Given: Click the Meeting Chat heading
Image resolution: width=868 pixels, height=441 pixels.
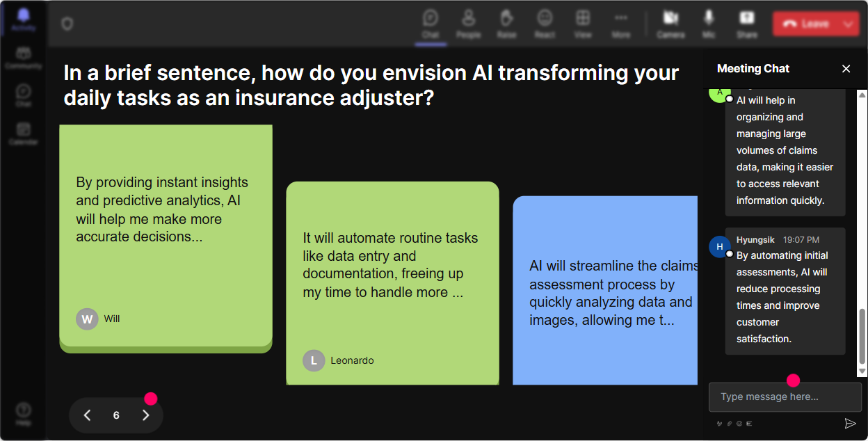Looking at the screenshot, I should click(753, 68).
